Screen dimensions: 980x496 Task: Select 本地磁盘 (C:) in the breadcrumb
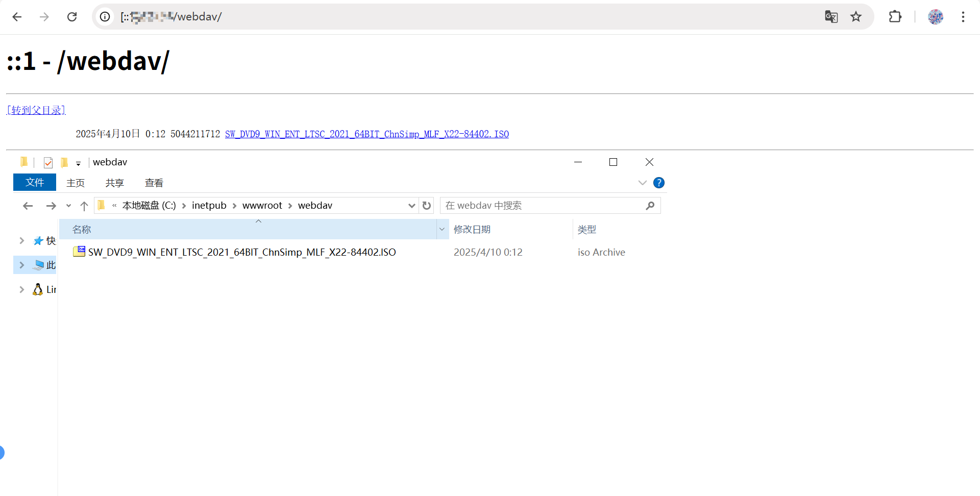tap(149, 205)
